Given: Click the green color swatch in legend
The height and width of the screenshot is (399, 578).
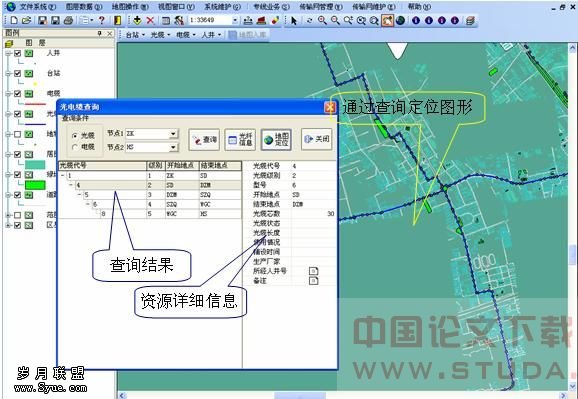Looking at the screenshot, I should (x=35, y=185).
